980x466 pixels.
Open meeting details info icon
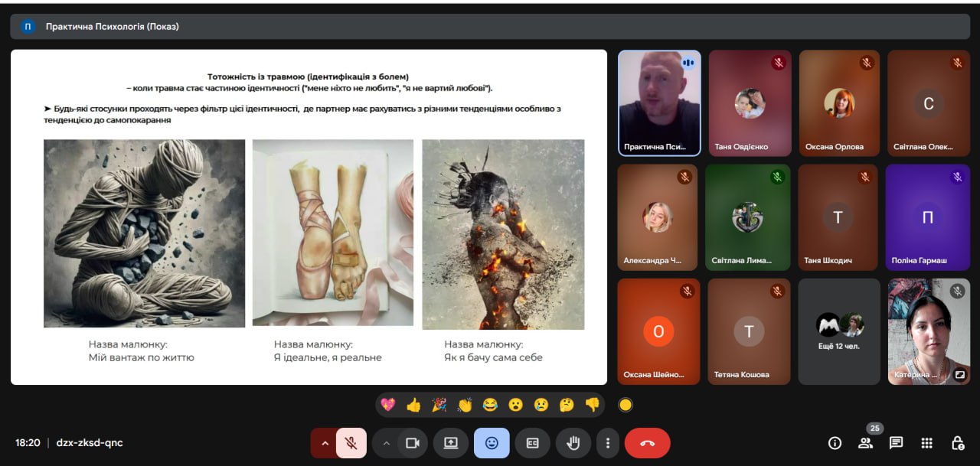(x=835, y=443)
